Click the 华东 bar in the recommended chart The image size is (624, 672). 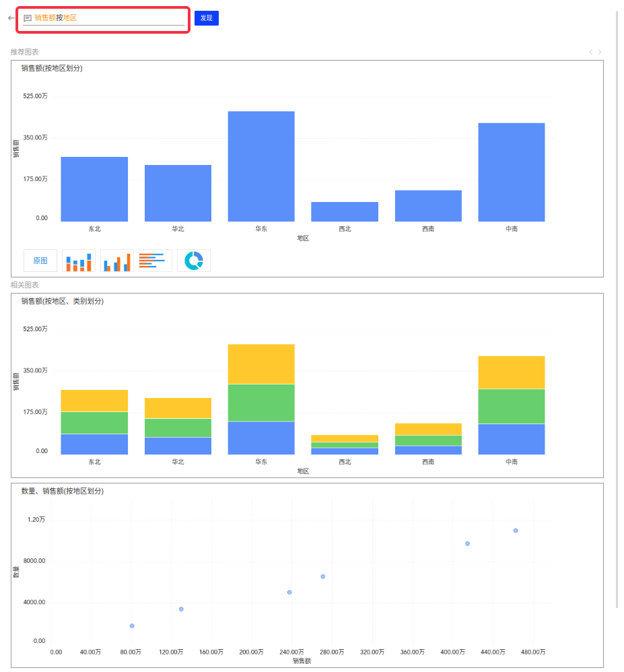pyautogui.click(x=261, y=166)
